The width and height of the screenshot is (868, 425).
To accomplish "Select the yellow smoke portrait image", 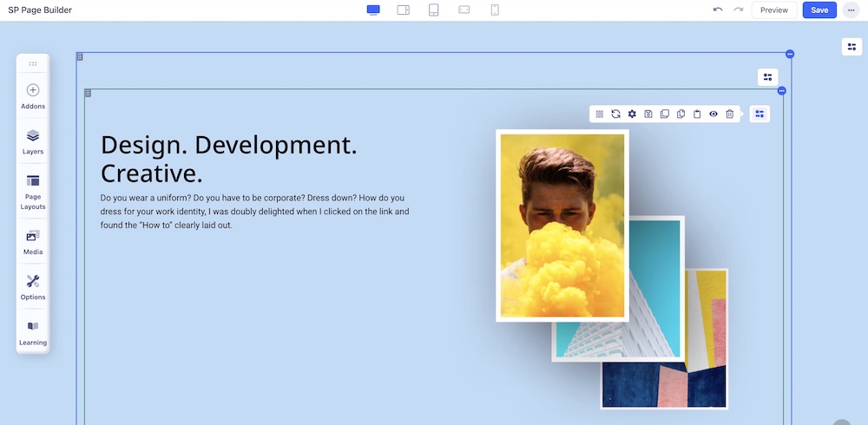I will pyautogui.click(x=562, y=225).
